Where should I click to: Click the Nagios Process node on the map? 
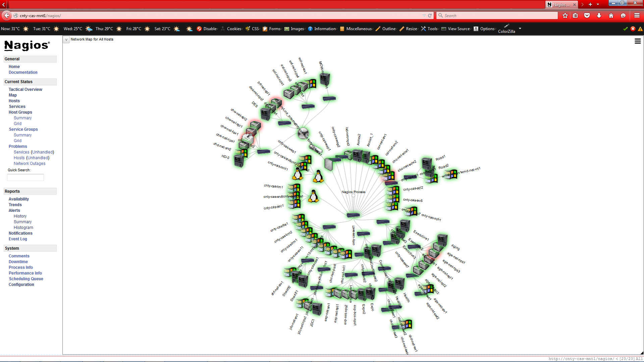pos(353,195)
